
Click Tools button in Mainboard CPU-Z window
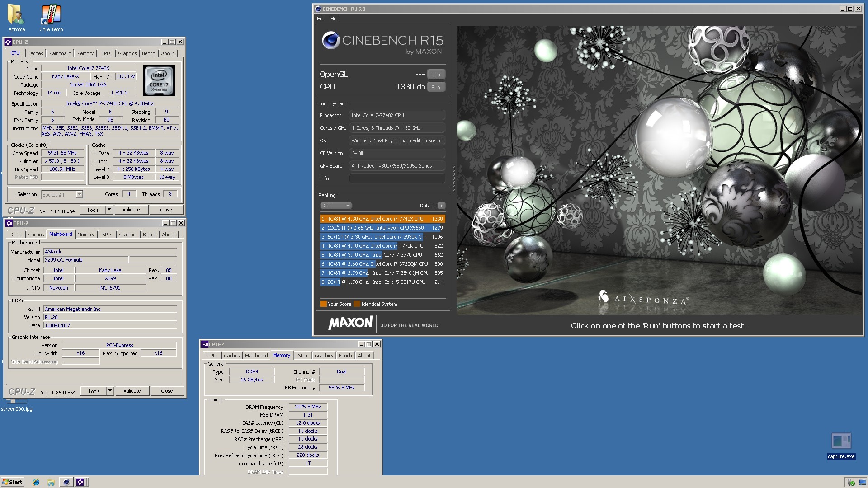point(94,391)
